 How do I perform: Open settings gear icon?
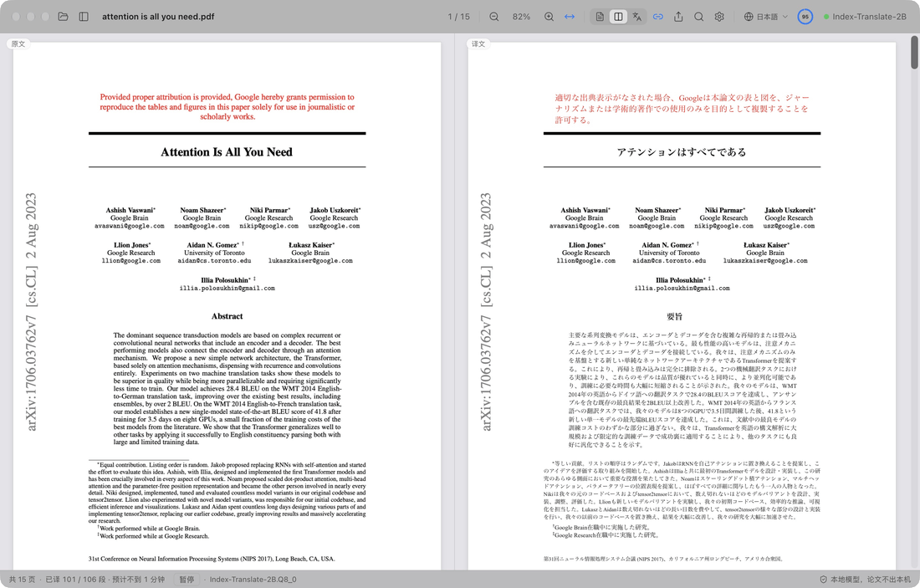pyautogui.click(x=719, y=17)
